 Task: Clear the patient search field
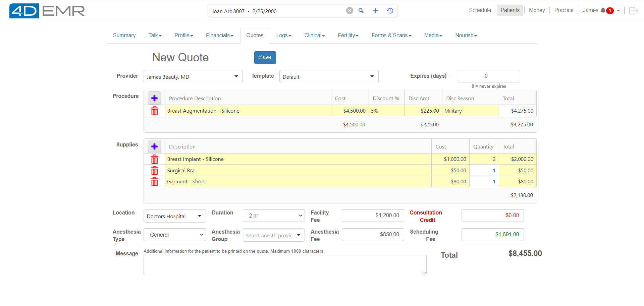350,10
